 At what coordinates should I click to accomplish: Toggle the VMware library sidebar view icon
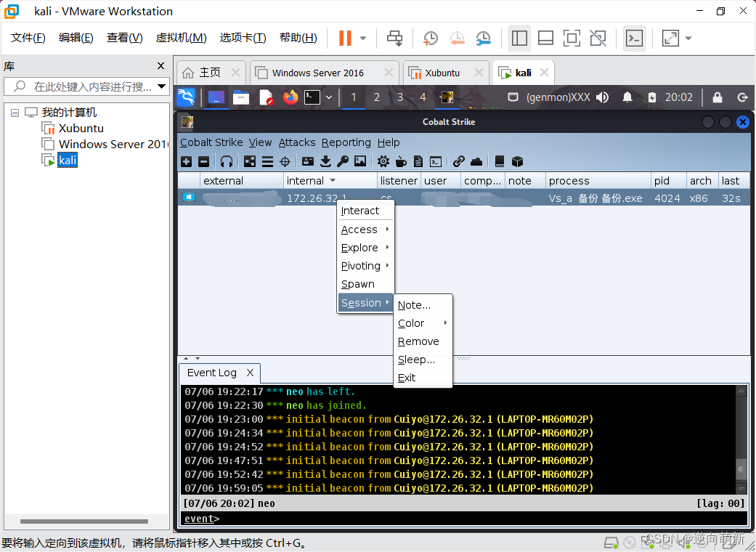tap(519, 38)
